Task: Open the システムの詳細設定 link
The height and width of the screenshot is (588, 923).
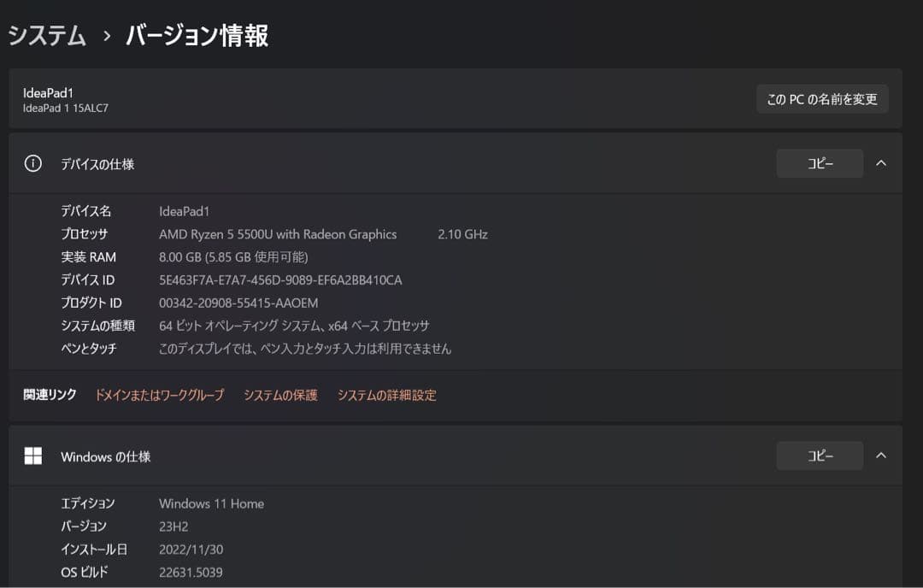Action: click(x=385, y=395)
